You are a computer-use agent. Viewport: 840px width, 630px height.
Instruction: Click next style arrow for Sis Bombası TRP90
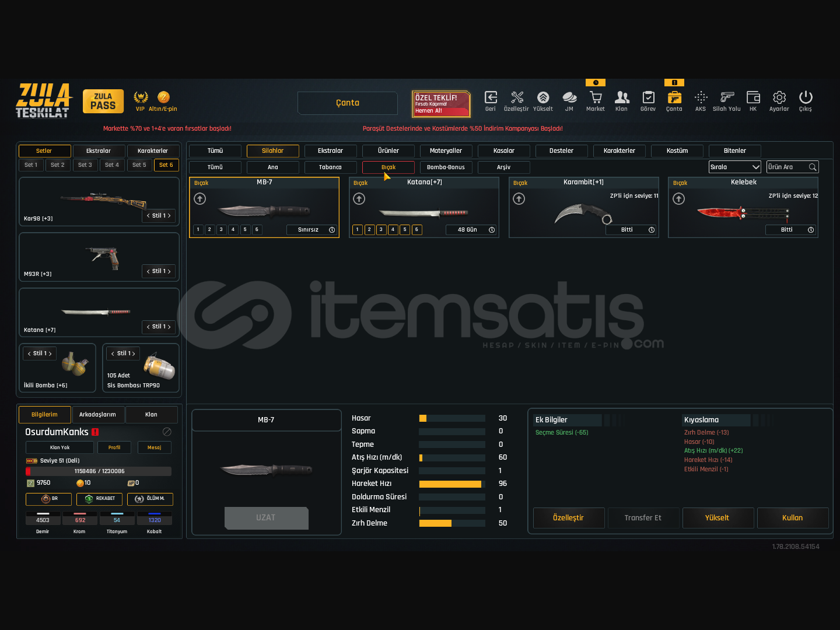134,353
